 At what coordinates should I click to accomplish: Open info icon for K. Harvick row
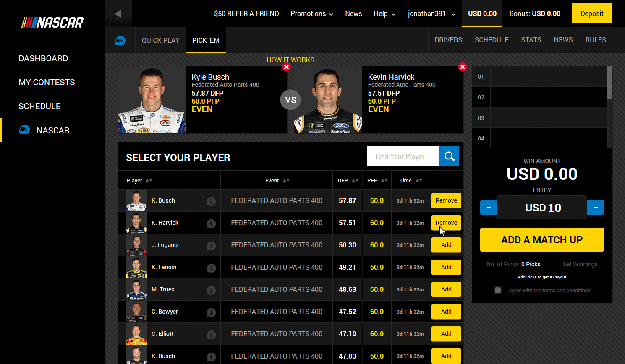(x=211, y=224)
